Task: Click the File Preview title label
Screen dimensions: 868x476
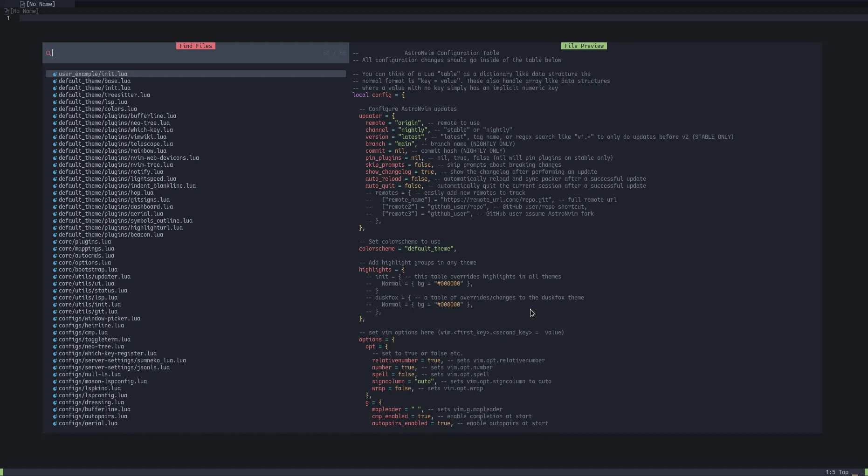Action: (584, 46)
